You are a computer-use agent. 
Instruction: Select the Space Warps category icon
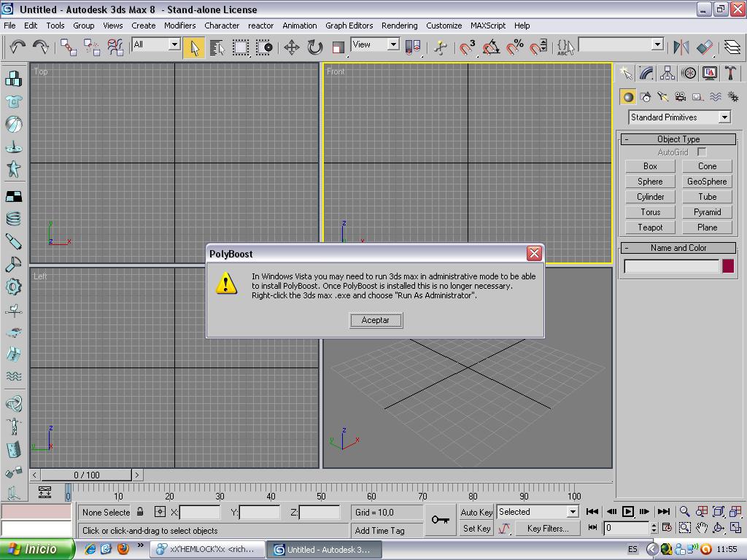coord(715,97)
